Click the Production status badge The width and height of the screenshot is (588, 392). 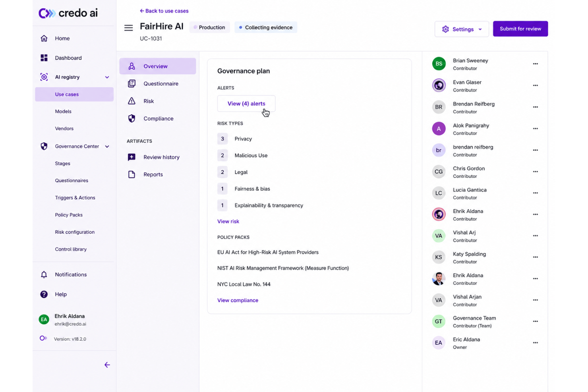point(209,27)
